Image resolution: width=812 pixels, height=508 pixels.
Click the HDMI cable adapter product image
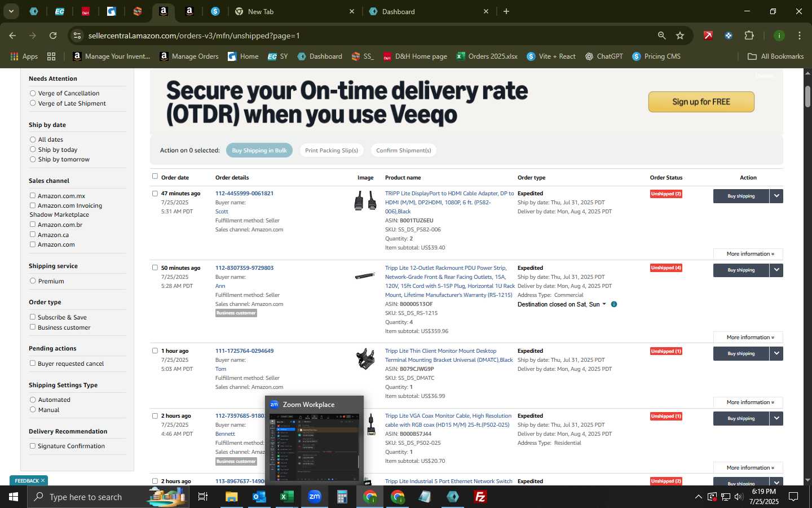(365, 200)
